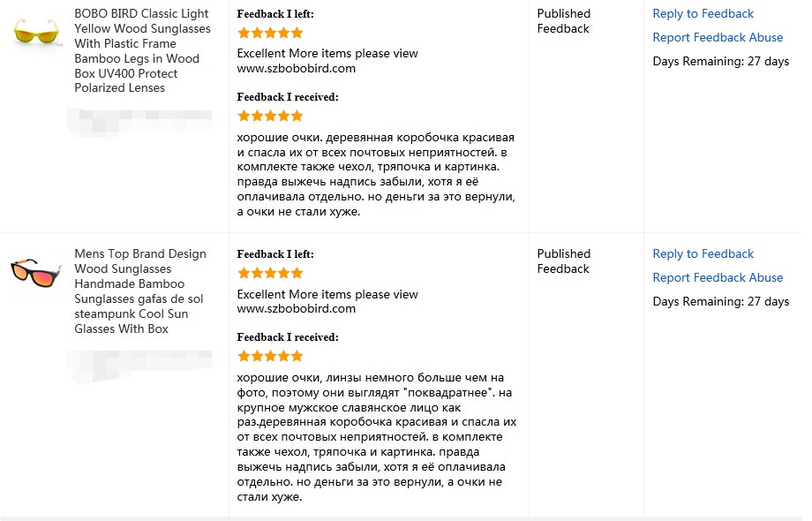Viewport: 812px width, 521px height.
Task: Click the received star rating for the Mens sunglasses
Action: click(270, 356)
